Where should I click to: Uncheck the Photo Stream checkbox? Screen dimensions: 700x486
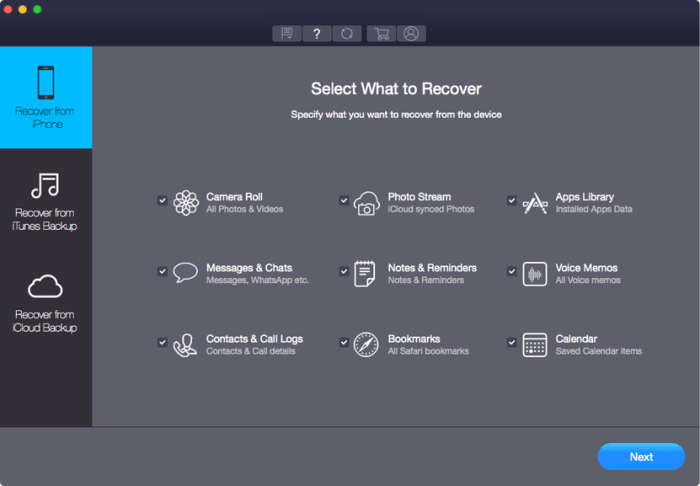344,200
